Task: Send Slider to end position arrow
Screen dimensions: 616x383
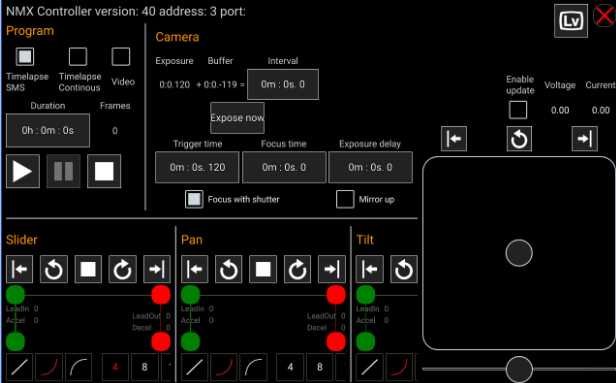Action: (157, 269)
